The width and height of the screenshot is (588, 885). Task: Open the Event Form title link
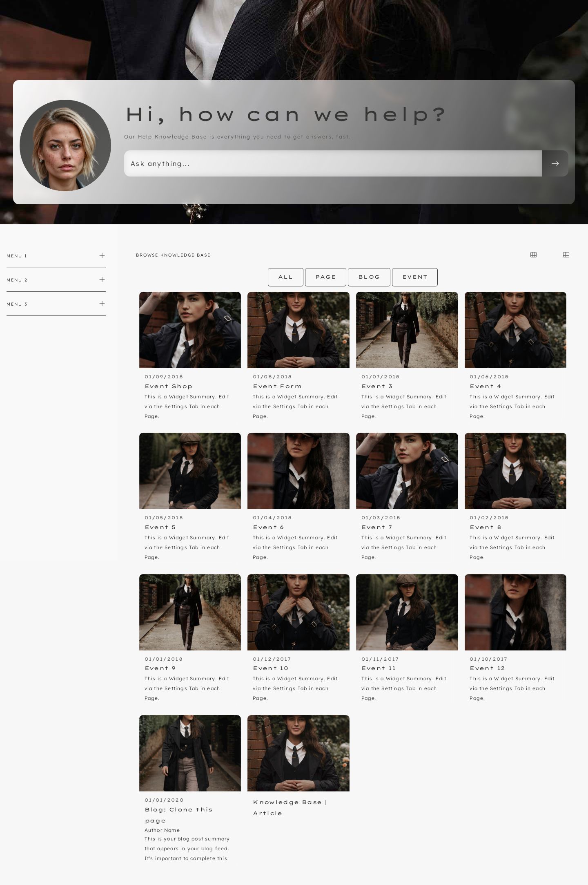pyautogui.click(x=277, y=386)
